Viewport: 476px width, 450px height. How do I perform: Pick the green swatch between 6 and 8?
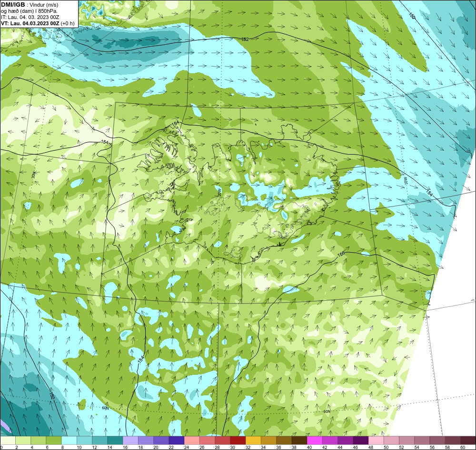point(54,440)
